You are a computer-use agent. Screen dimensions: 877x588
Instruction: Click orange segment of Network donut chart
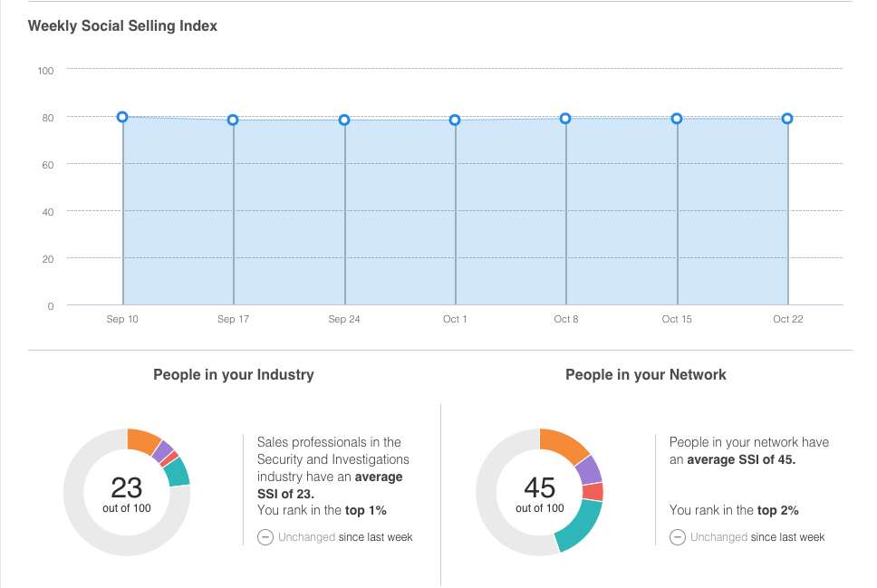pyautogui.click(x=562, y=445)
